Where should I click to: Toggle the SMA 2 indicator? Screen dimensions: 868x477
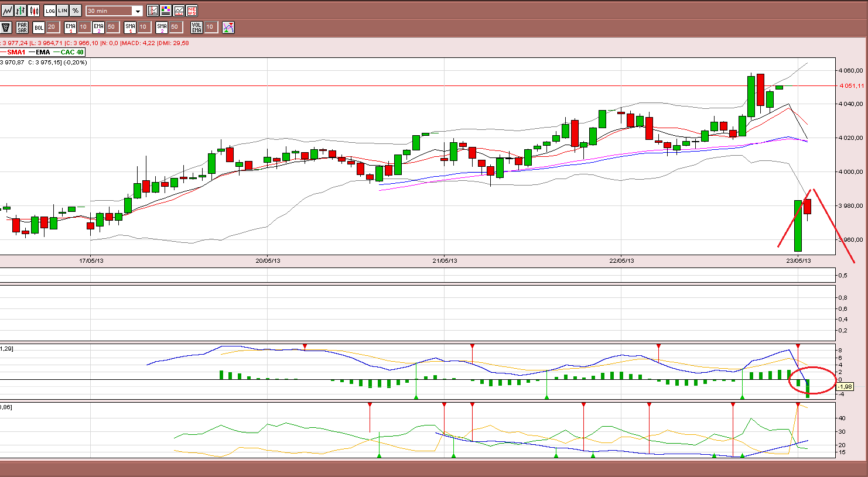tap(162, 27)
